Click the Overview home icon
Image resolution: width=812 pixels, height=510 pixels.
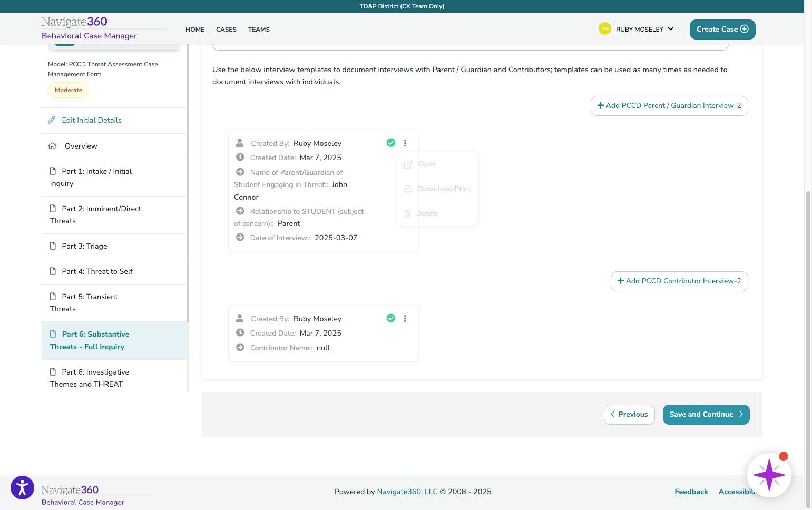52,146
